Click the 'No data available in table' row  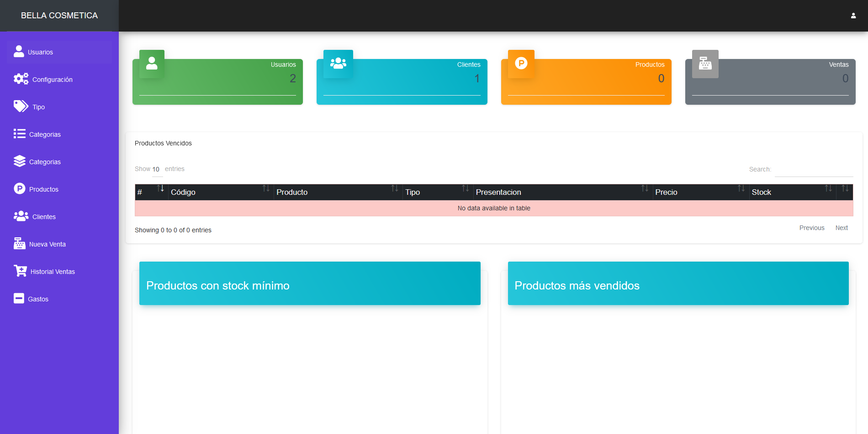coord(494,208)
